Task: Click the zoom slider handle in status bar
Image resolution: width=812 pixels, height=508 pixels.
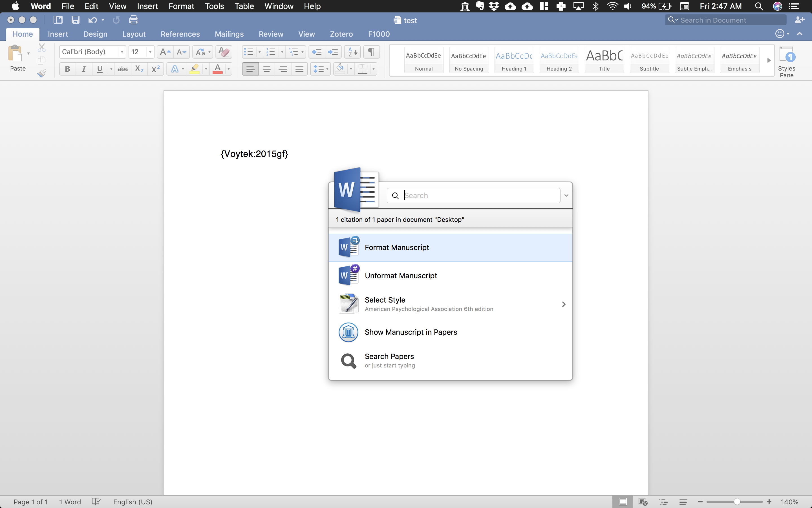Action: point(737,502)
